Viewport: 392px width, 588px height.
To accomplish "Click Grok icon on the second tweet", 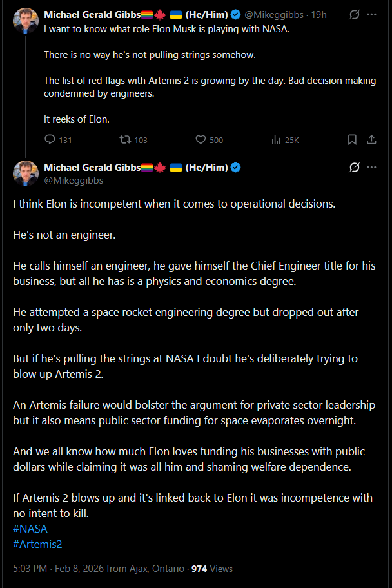I will pyautogui.click(x=354, y=168).
